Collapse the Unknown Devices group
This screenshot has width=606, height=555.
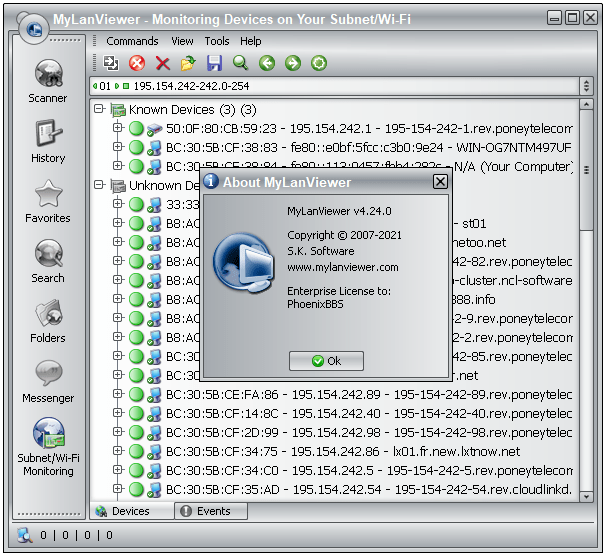[99, 185]
